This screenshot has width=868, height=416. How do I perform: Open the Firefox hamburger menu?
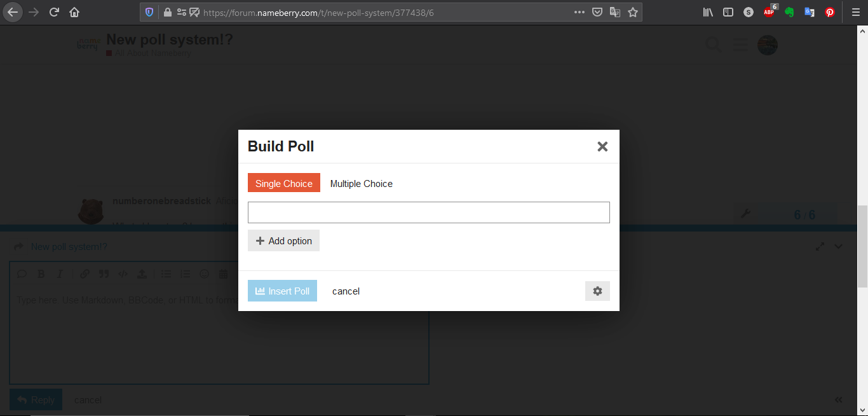(x=855, y=12)
